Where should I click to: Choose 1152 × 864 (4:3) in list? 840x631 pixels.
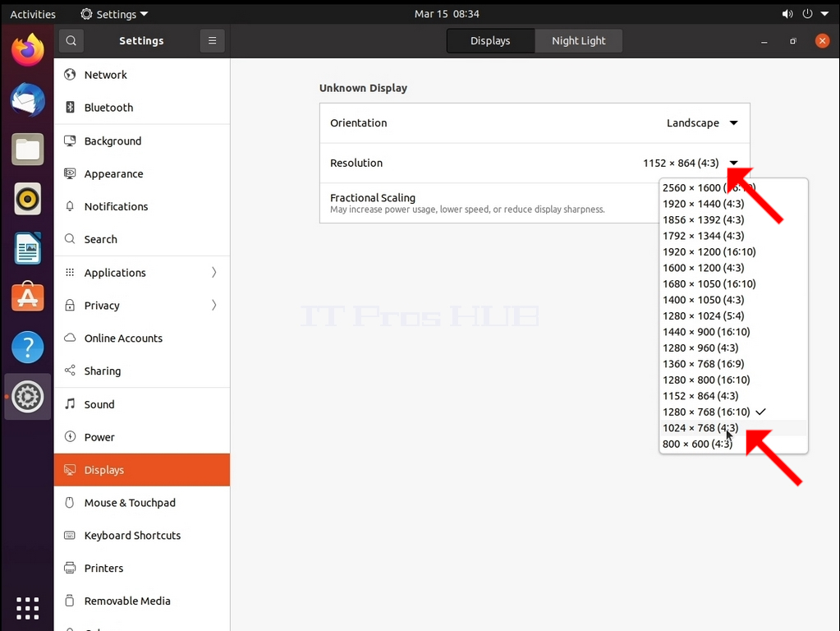click(733, 396)
